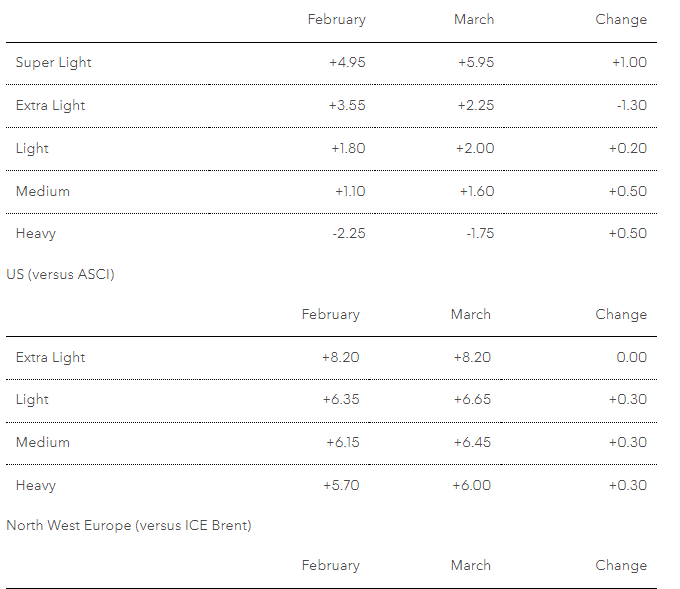The width and height of the screenshot is (680, 589).
Task: Click the +6.00 Heavy March value
Action: pos(472,485)
